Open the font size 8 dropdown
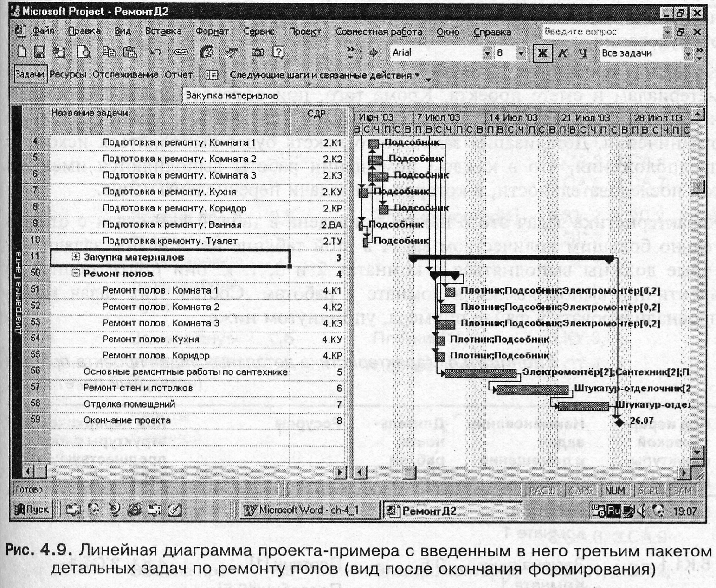This screenshot has height=588, width=716. click(521, 53)
